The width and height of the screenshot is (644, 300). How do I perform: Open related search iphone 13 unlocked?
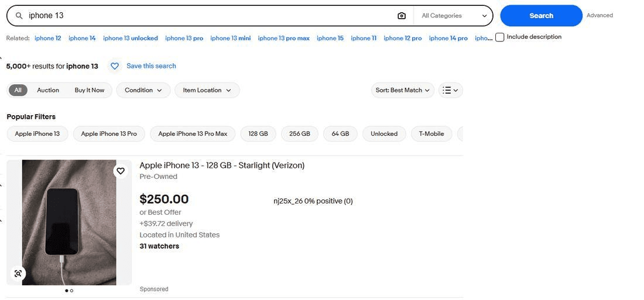coord(130,38)
